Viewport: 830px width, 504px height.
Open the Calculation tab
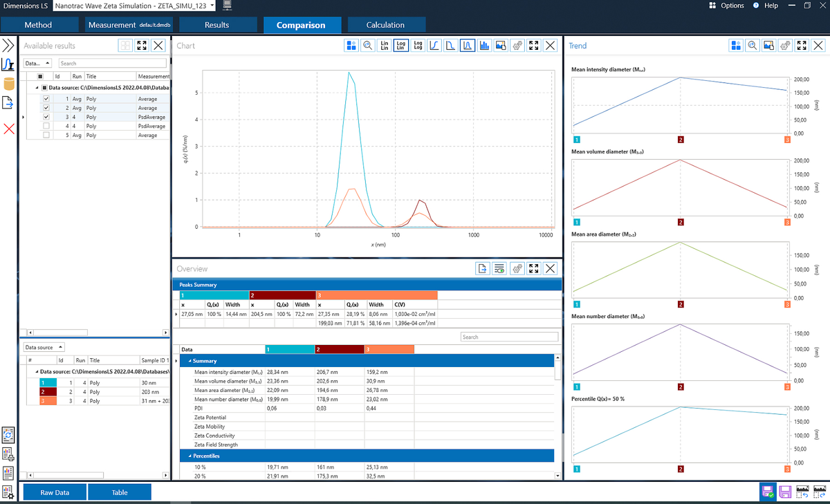[385, 25]
